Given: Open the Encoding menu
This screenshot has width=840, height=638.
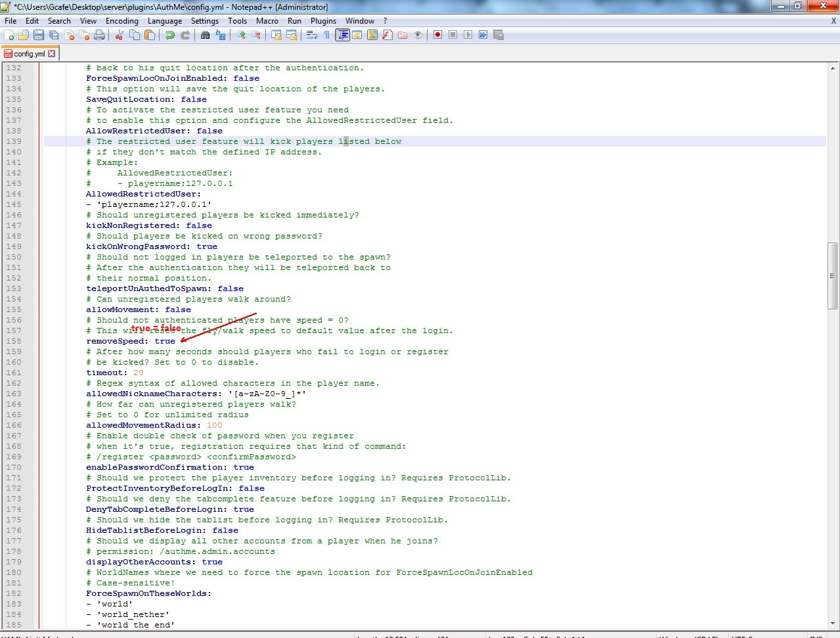Looking at the screenshot, I should click(122, 21).
